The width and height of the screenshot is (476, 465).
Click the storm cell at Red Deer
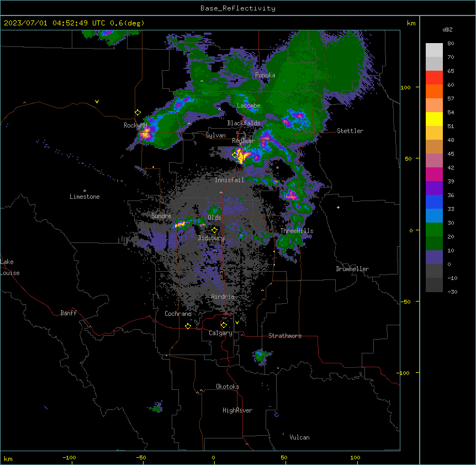point(242,156)
